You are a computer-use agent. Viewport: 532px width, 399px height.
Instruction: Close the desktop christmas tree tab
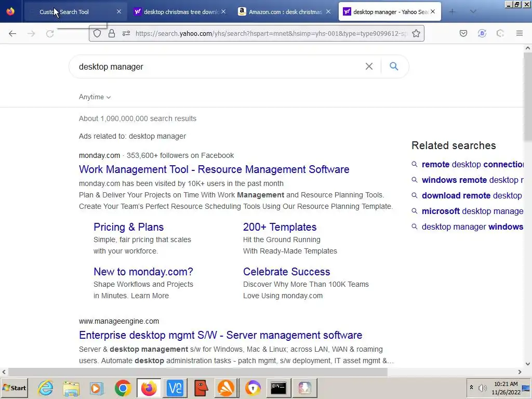tap(223, 11)
